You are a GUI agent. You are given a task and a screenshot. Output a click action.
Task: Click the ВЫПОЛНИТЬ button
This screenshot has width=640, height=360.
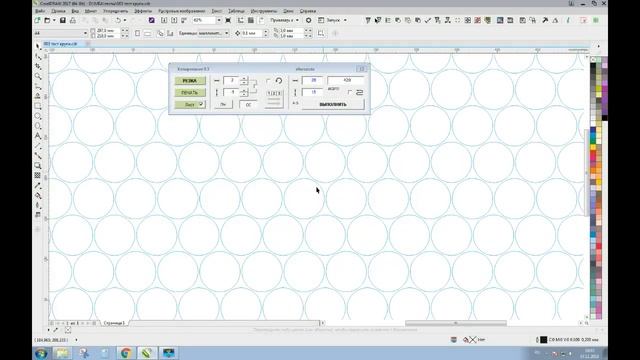[x=333, y=104]
